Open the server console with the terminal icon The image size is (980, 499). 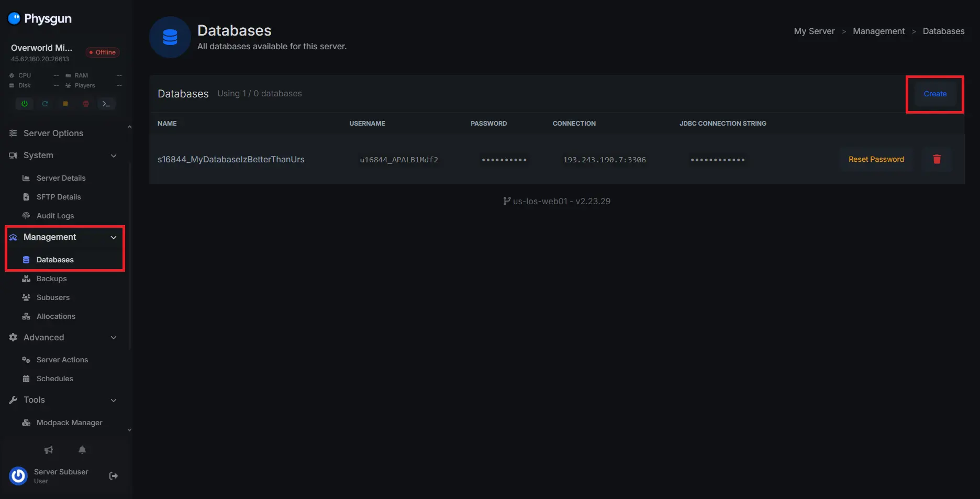[106, 104]
